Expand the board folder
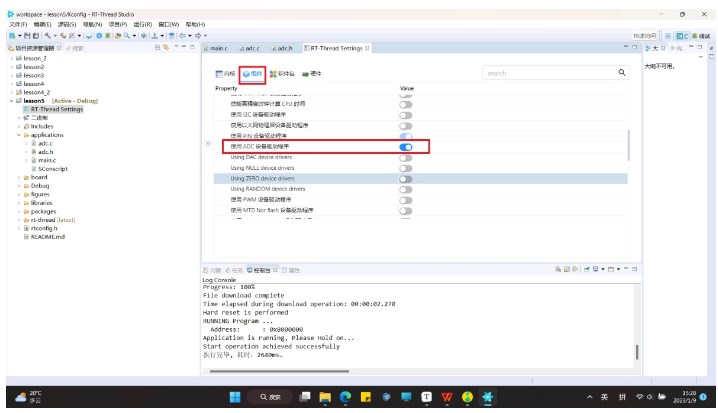Image resolution: width=718 pixels, height=413 pixels. coord(19,177)
